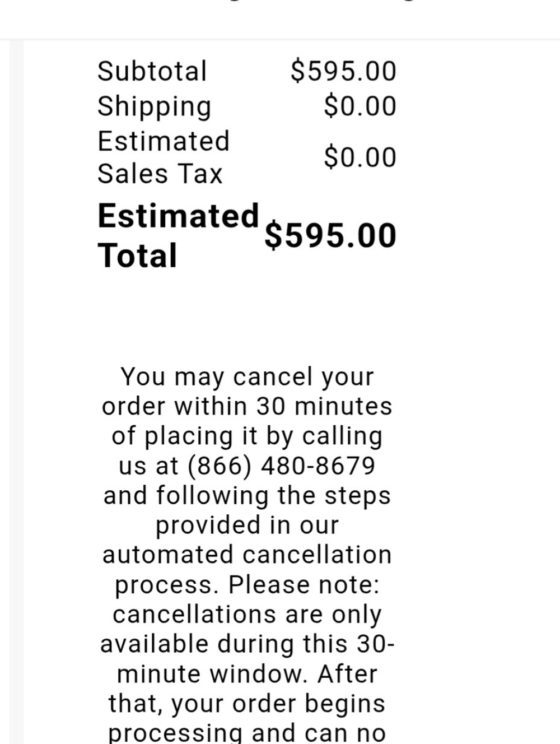Click the 'cancellations are only' line
560x744 pixels.
click(x=247, y=615)
